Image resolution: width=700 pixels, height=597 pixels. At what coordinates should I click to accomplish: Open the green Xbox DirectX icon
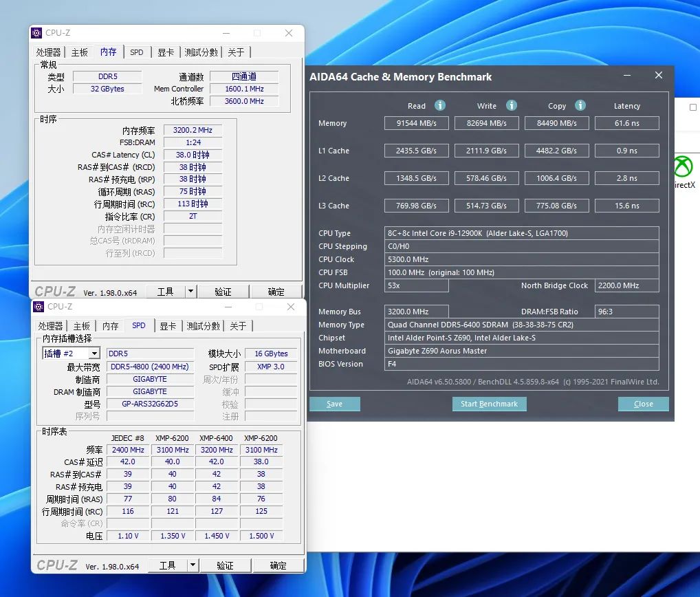click(x=683, y=167)
